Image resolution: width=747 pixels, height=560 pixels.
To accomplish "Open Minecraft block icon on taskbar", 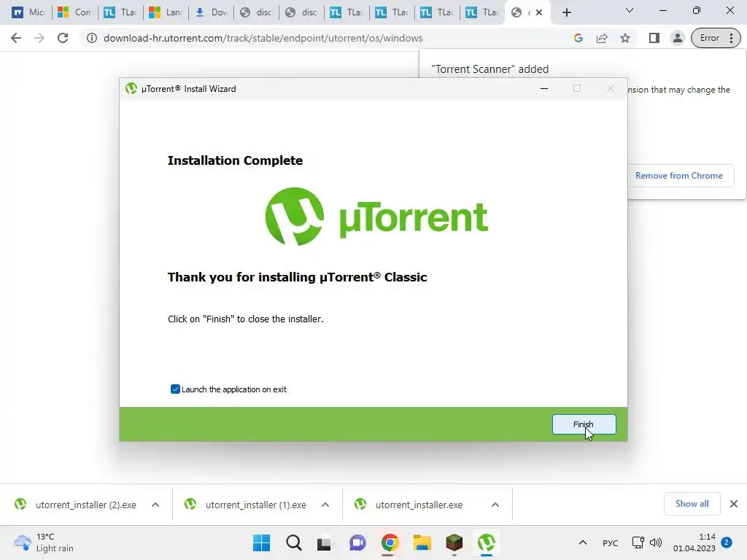I will pos(454,542).
